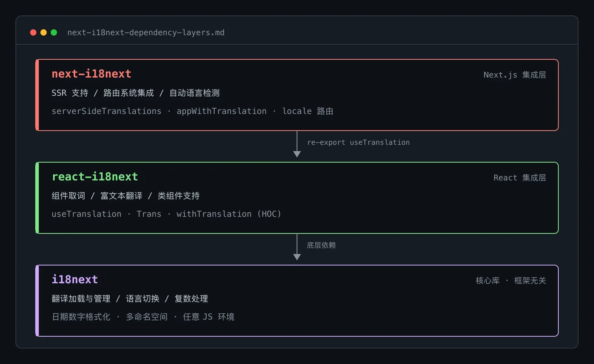Click the useTranslation text in react-i18next card
Screen dimensions: 594x364
pyautogui.click(x=87, y=214)
